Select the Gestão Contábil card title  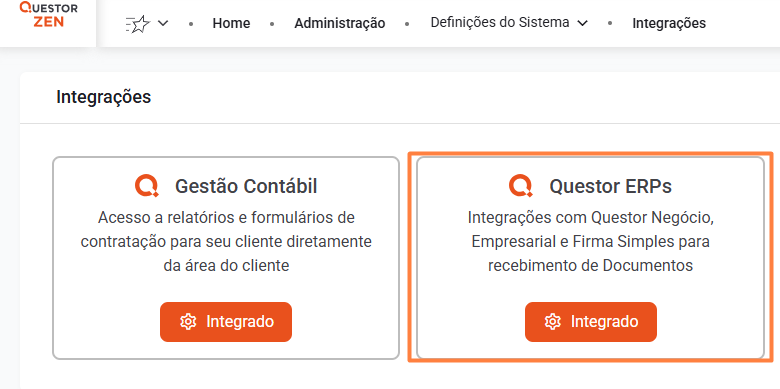246,187
